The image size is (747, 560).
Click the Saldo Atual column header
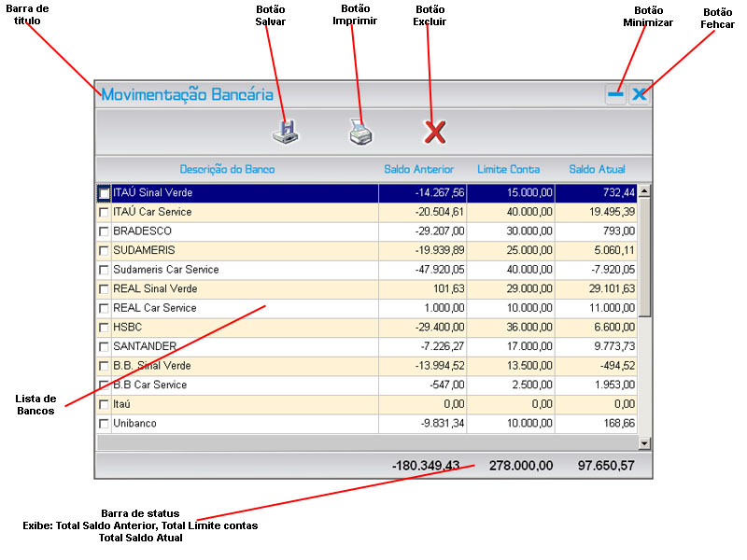coord(597,169)
